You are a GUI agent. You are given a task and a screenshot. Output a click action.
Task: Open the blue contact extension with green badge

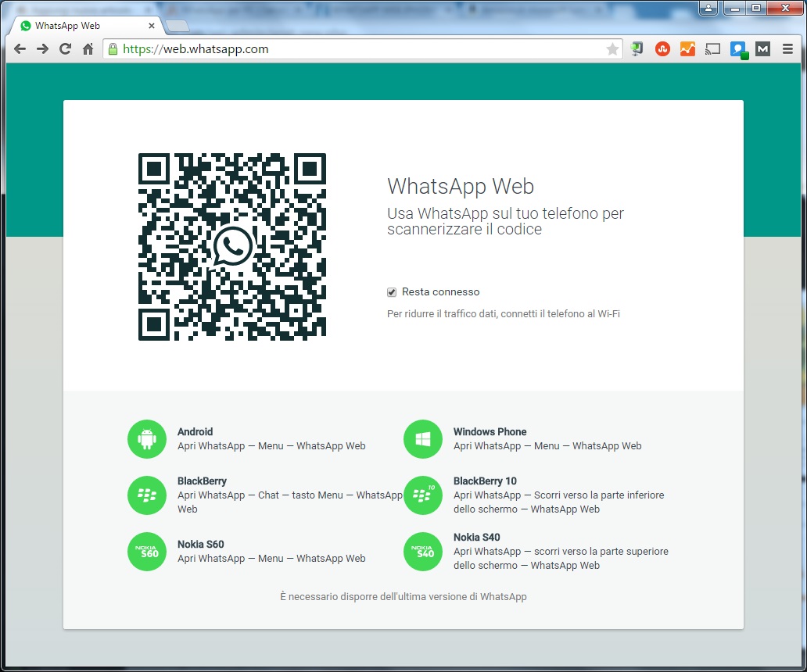pos(739,50)
